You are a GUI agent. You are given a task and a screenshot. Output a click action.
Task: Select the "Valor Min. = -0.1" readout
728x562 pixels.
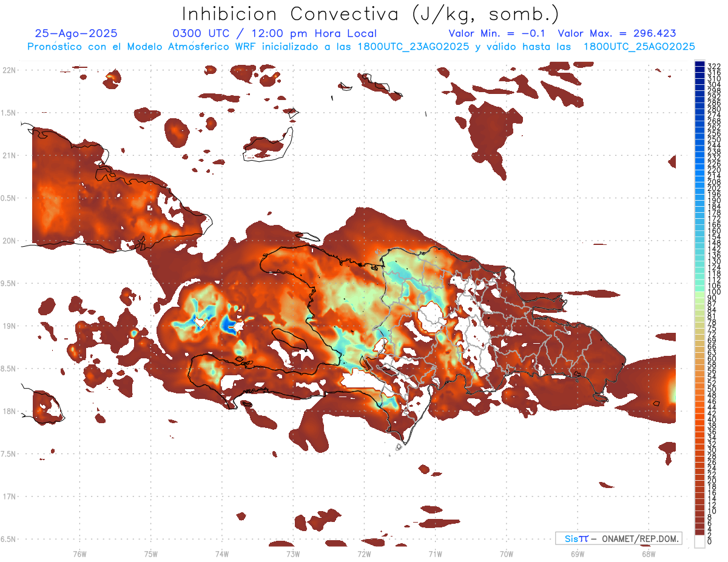point(497,34)
